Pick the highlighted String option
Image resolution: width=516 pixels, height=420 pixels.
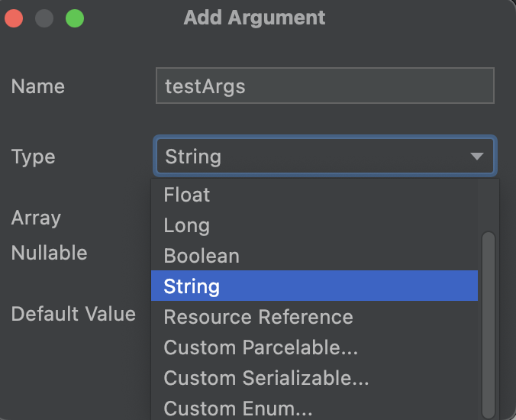pos(192,286)
